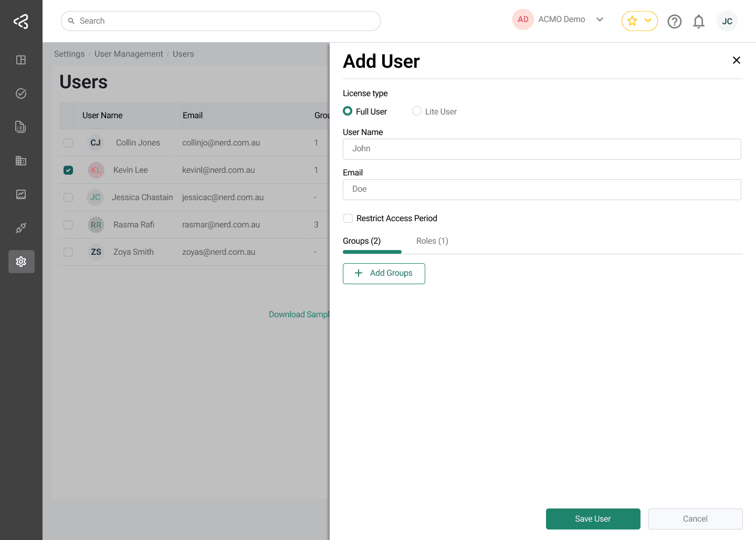View reports via the chart sidebar icon

(21, 194)
